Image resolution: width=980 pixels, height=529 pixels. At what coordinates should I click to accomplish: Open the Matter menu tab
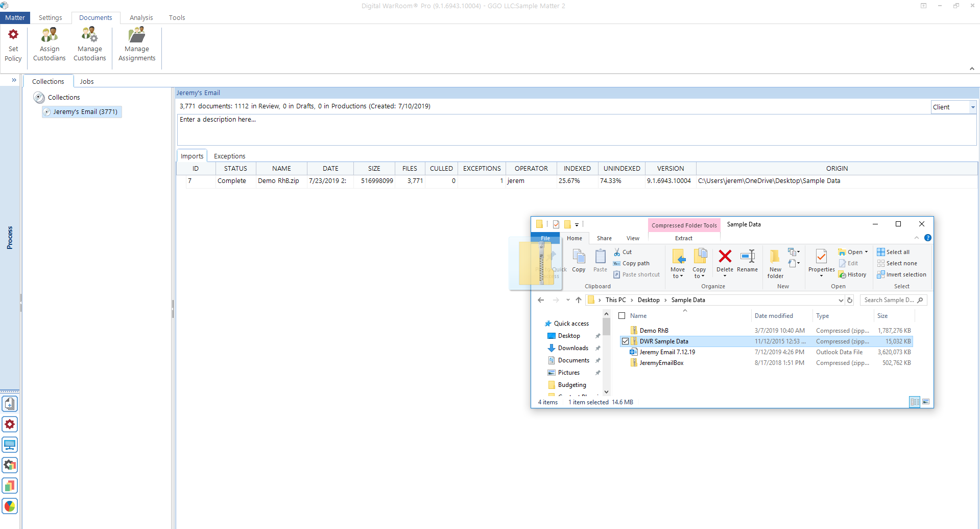(x=15, y=17)
